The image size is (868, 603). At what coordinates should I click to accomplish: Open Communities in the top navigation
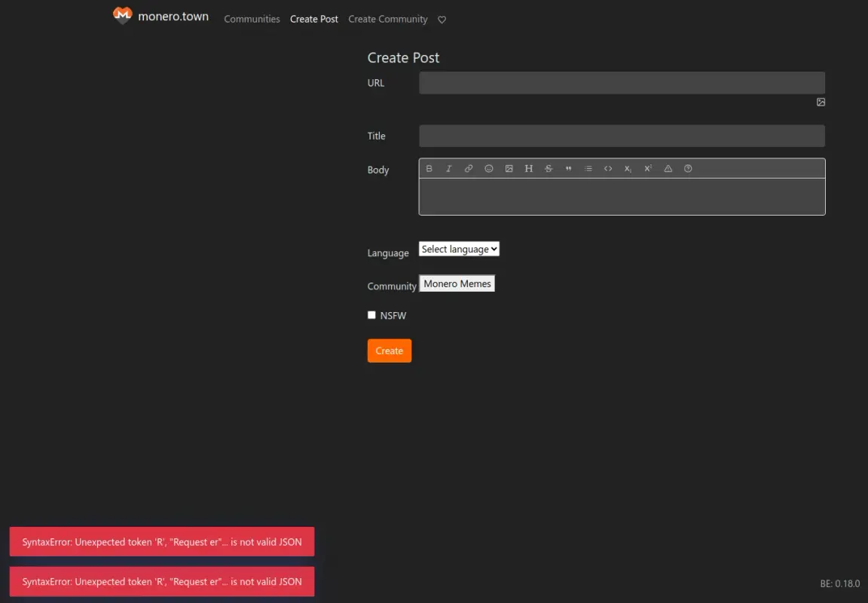[x=252, y=19]
